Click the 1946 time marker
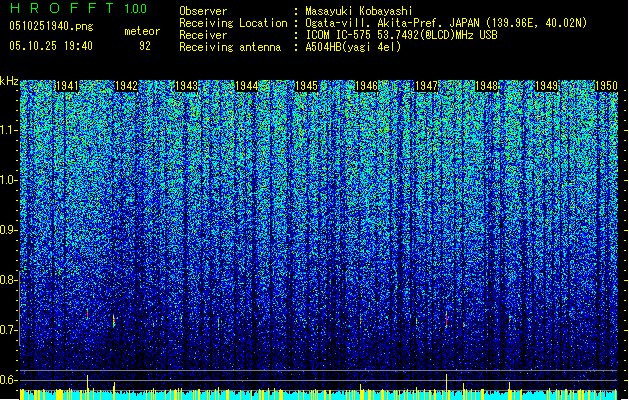This screenshot has height=400, width=629. 367,86
